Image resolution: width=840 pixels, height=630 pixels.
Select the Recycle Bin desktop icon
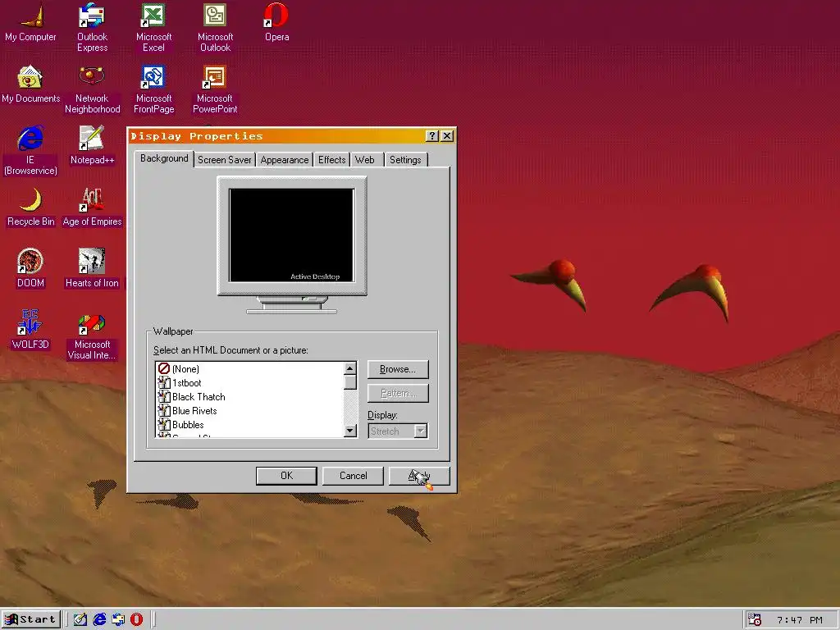click(30, 207)
